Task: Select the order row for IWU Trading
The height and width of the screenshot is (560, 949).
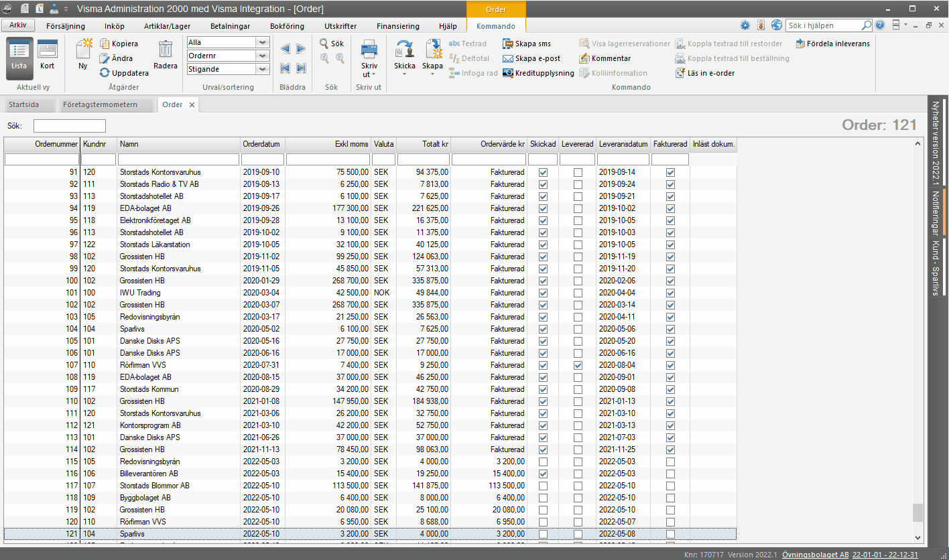Action: coord(370,293)
